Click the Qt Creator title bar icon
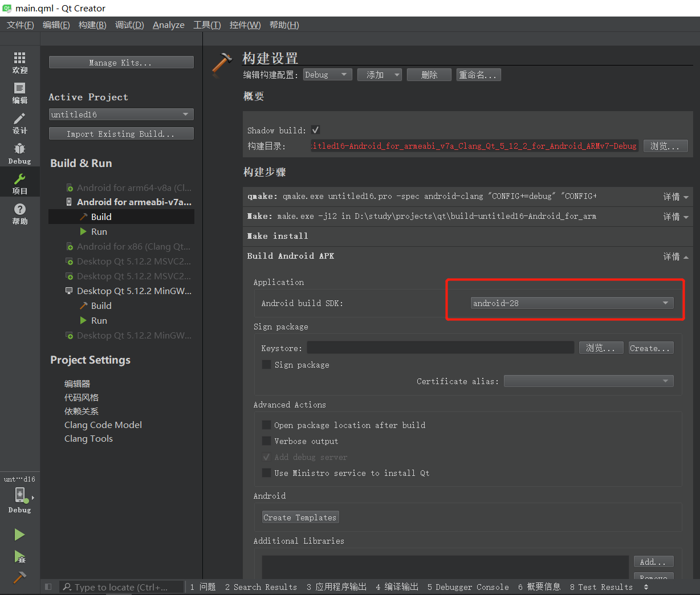Viewport: 700px width, 595px height. point(7,8)
